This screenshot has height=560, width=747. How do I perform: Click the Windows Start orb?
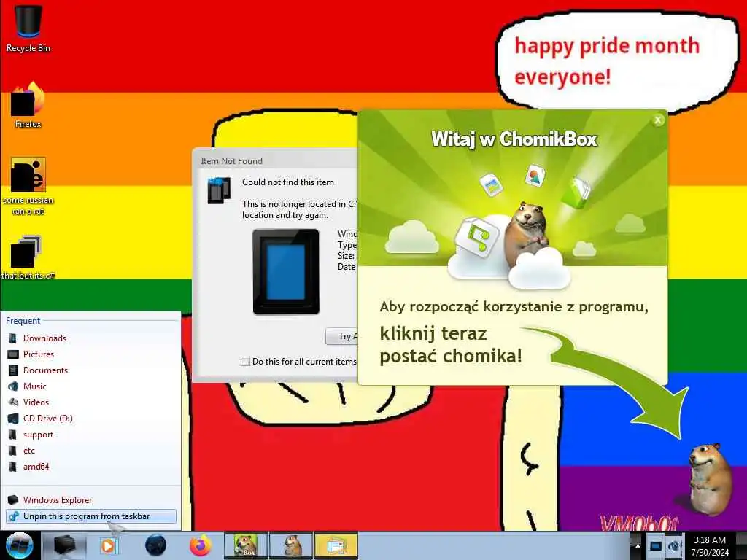pos(19,545)
